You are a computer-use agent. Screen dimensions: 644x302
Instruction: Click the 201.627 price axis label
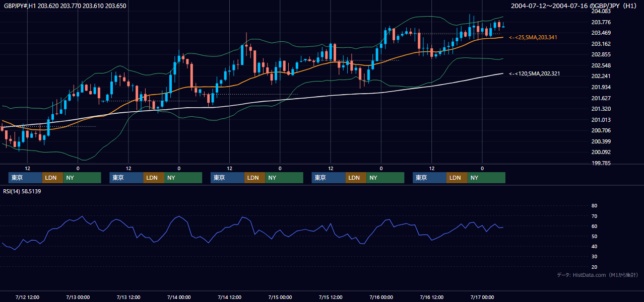click(x=601, y=98)
